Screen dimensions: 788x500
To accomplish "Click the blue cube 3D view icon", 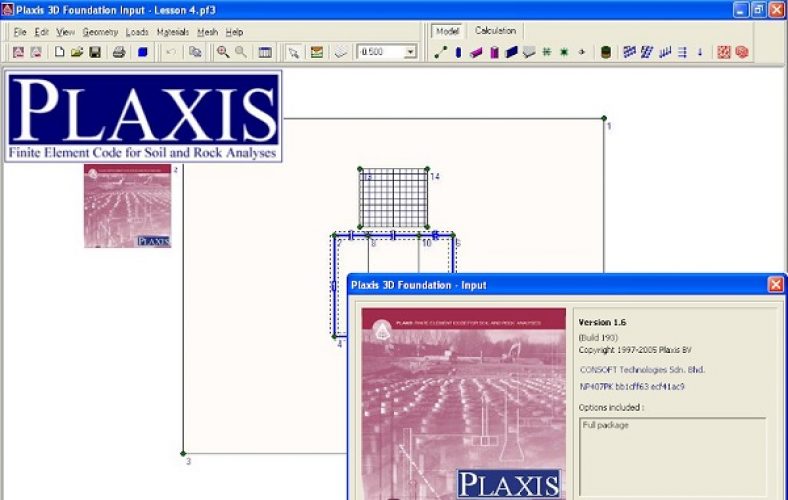I will click(143, 52).
